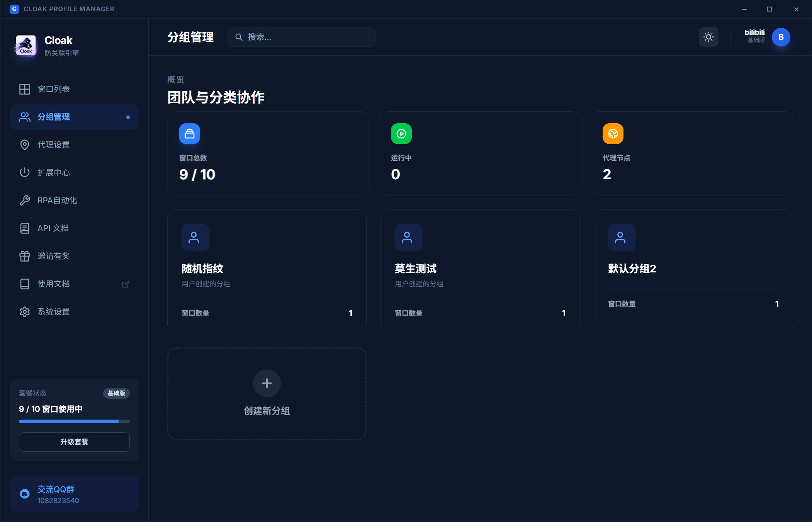812x522 pixels.
Task: Click the 莫生测试 group user icon
Action: 408,238
